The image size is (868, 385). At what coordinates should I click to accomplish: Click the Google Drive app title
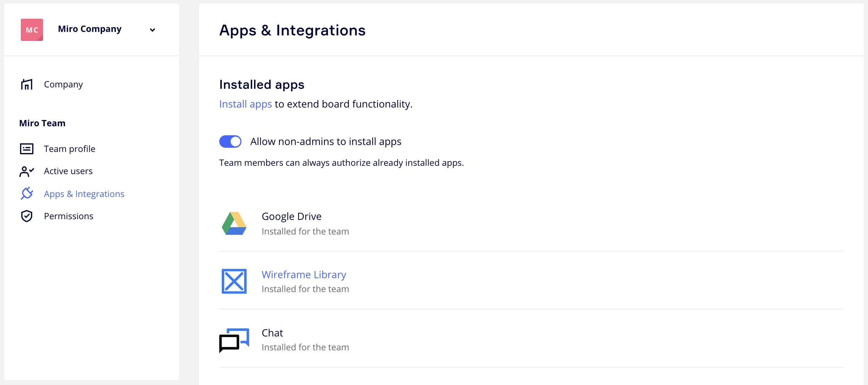point(291,216)
